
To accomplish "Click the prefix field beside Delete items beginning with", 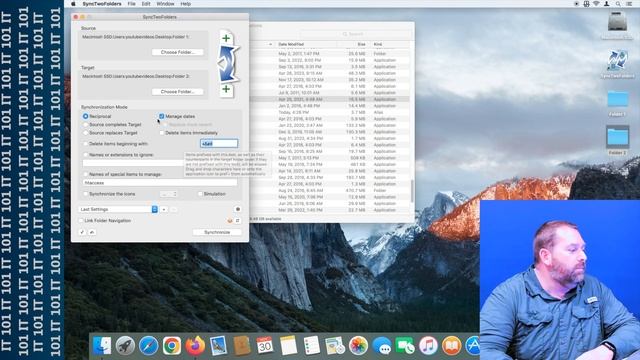I will [x=219, y=144].
